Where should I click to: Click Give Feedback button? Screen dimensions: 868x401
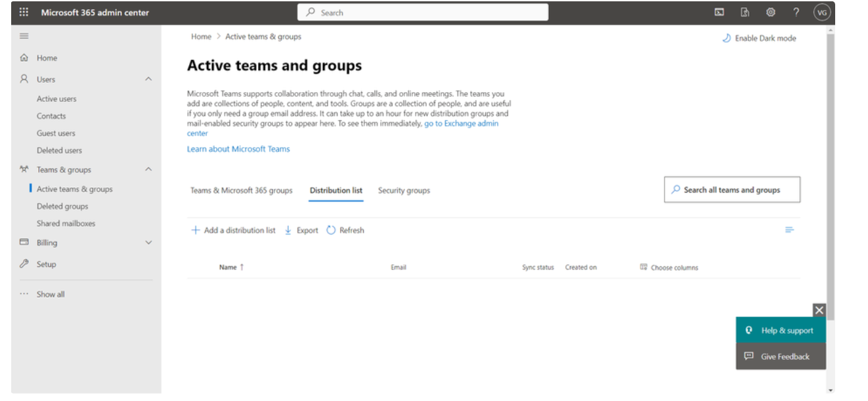click(781, 356)
